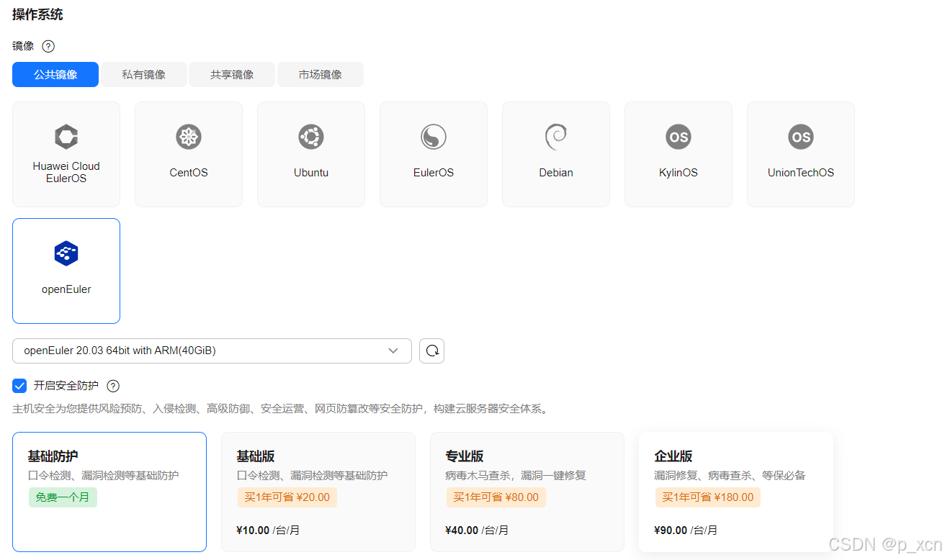Open the openEuler 20.03 version dropdown
Screen dimensions: 945x560
coord(212,351)
